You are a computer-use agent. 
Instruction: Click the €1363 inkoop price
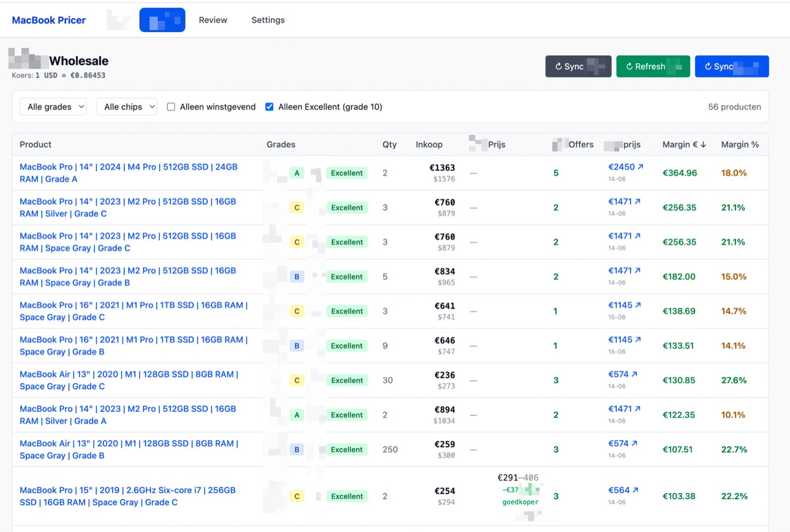tap(442, 168)
